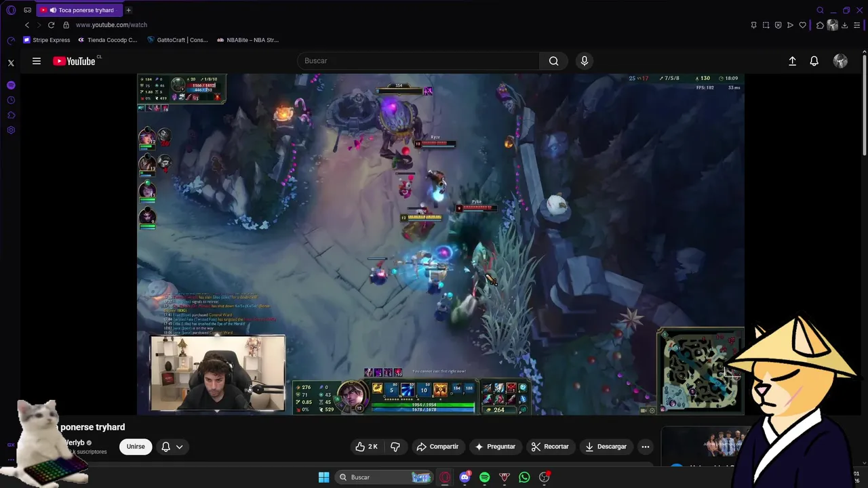Click the pinboard pin toolbar icon
The image size is (868, 488).
753,25
